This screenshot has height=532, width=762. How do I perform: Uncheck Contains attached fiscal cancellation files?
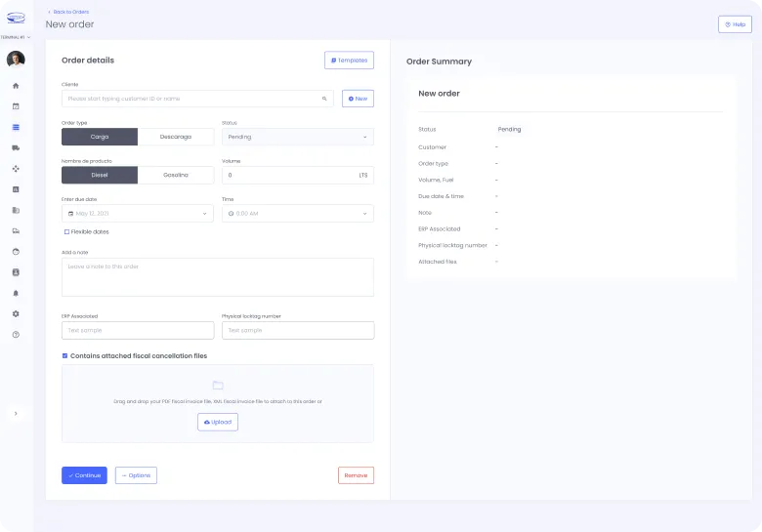click(65, 356)
